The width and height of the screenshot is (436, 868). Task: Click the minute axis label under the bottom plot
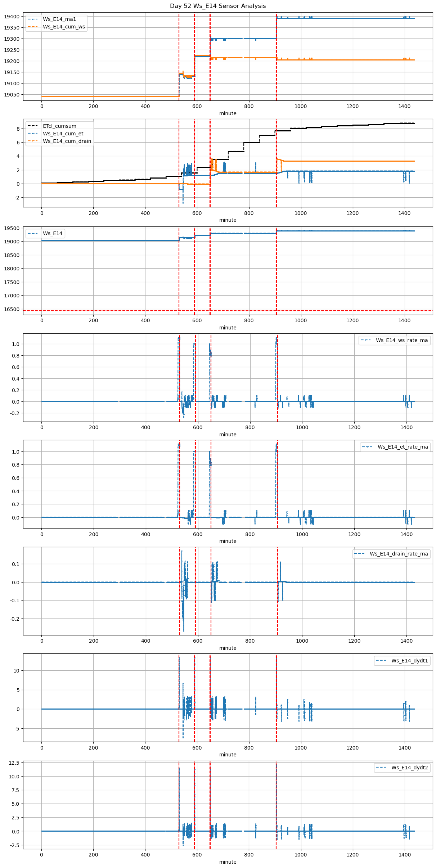228,862
